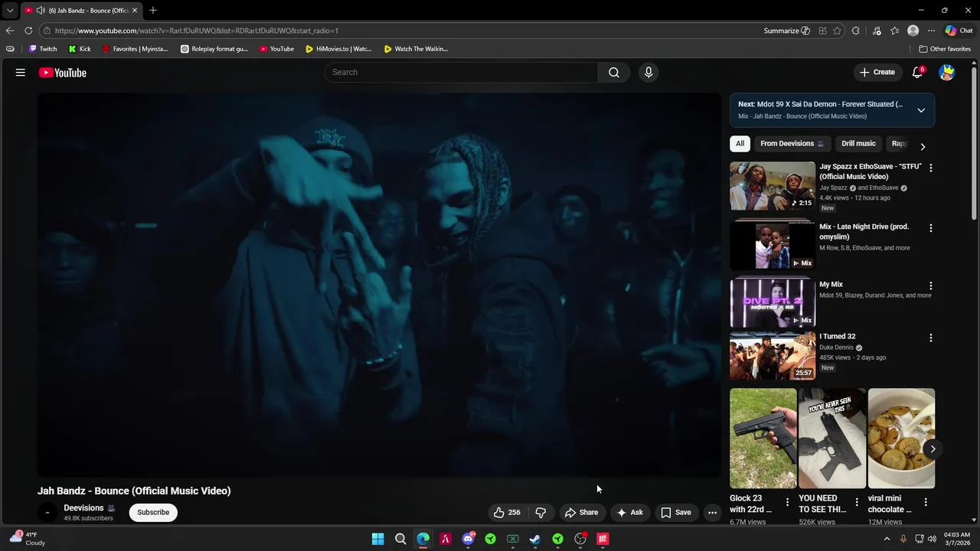This screenshot has height=551, width=980.
Task: Open the YouTube account avatar menu
Action: coord(947,73)
